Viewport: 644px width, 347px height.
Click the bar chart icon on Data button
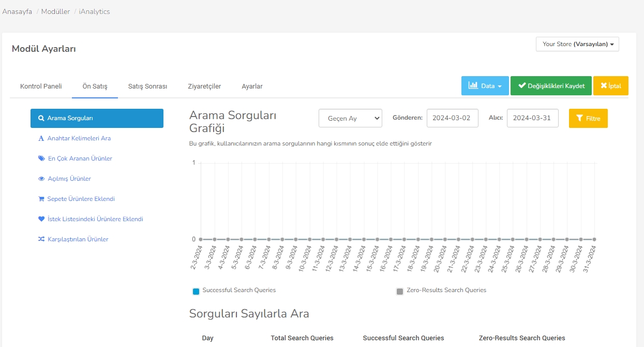[473, 86]
